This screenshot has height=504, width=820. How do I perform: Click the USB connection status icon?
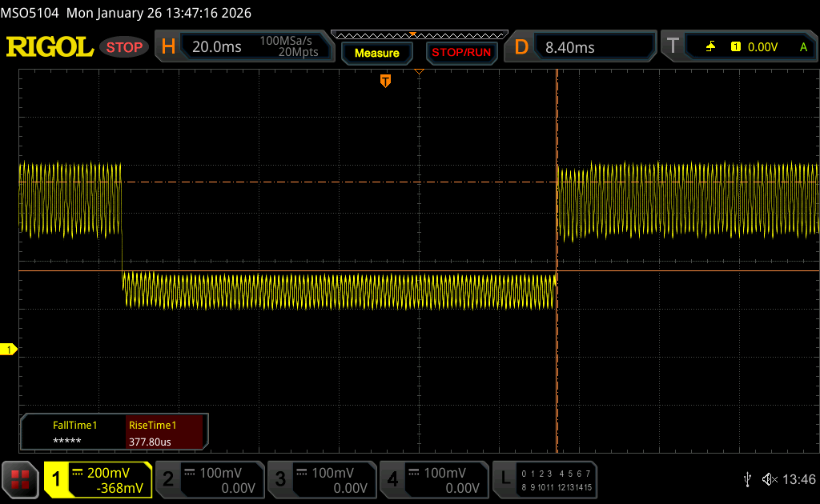tap(747, 479)
